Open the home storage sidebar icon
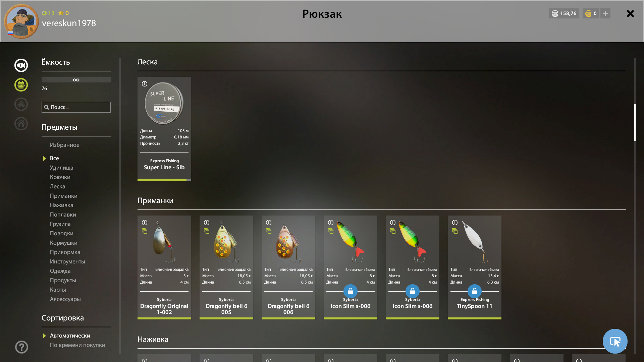 tap(21, 124)
